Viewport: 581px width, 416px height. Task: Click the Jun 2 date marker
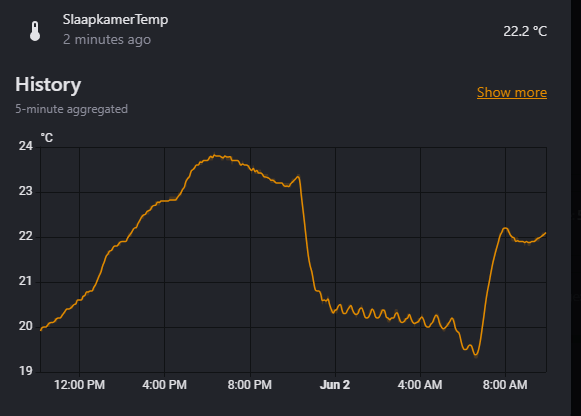click(x=335, y=385)
